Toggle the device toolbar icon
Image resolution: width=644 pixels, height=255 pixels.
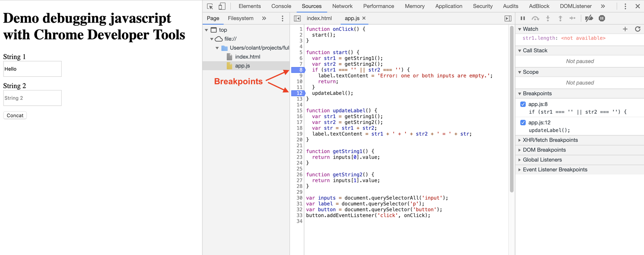tap(222, 6)
